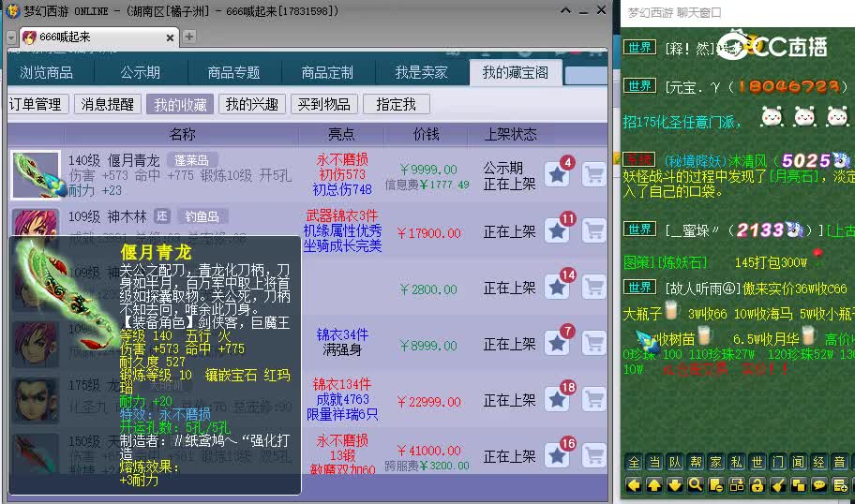Add ¥2800 listing to cart
Screen dimensions: 855x504
point(593,288)
